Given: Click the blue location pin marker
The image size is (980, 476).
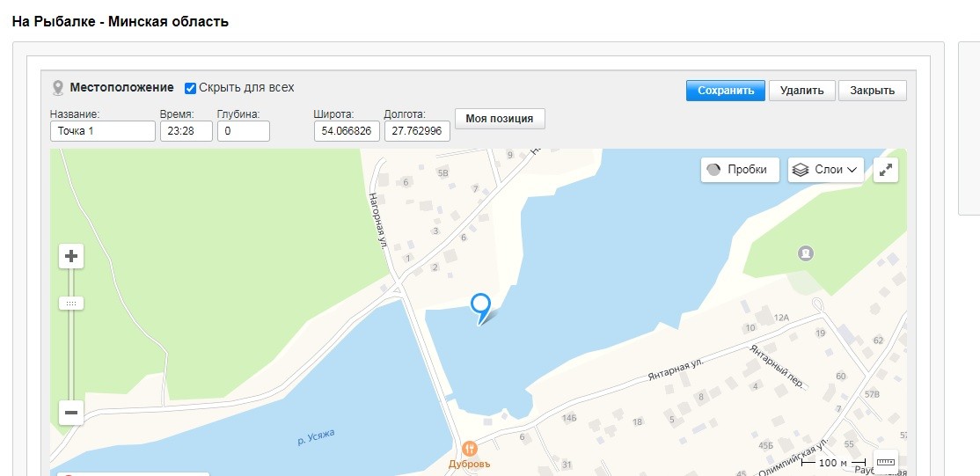Looking at the screenshot, I should 480,305.
